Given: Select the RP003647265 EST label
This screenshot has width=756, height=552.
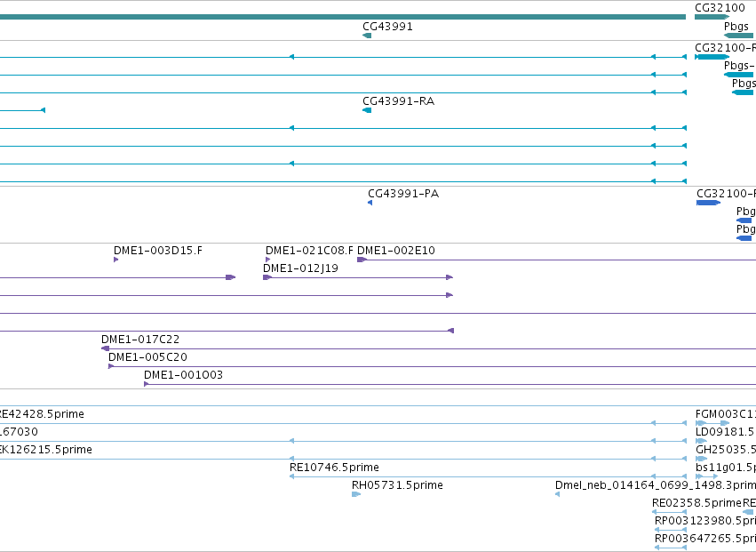Looking at the screenshot, I should click(705, 539).
